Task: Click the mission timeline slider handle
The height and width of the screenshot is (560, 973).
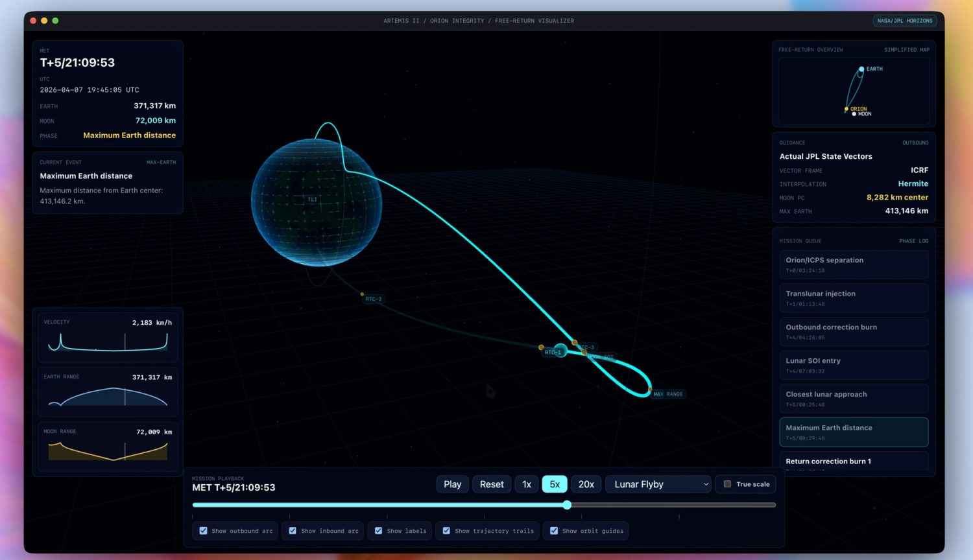Action: click(x=567, y=505)
